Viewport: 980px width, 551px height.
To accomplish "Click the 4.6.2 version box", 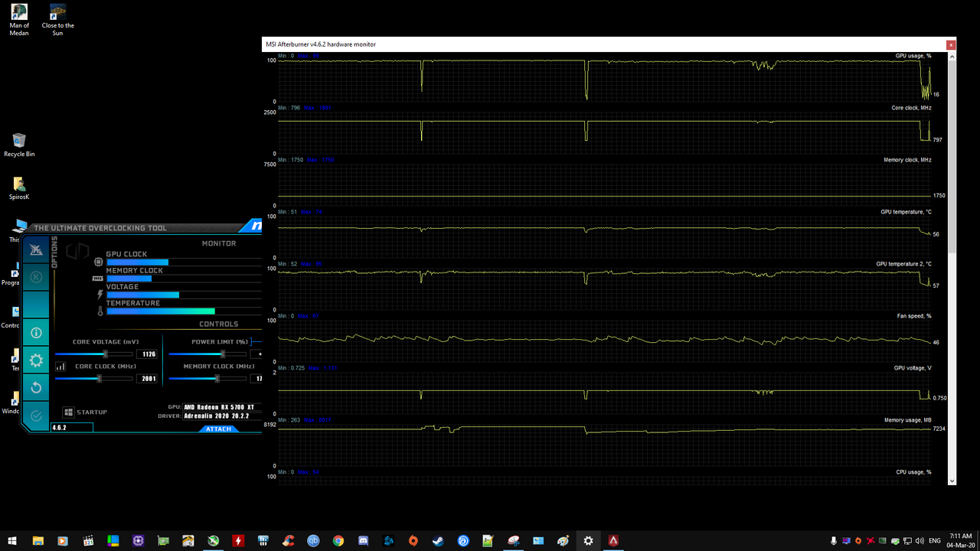I will [72, 428].
